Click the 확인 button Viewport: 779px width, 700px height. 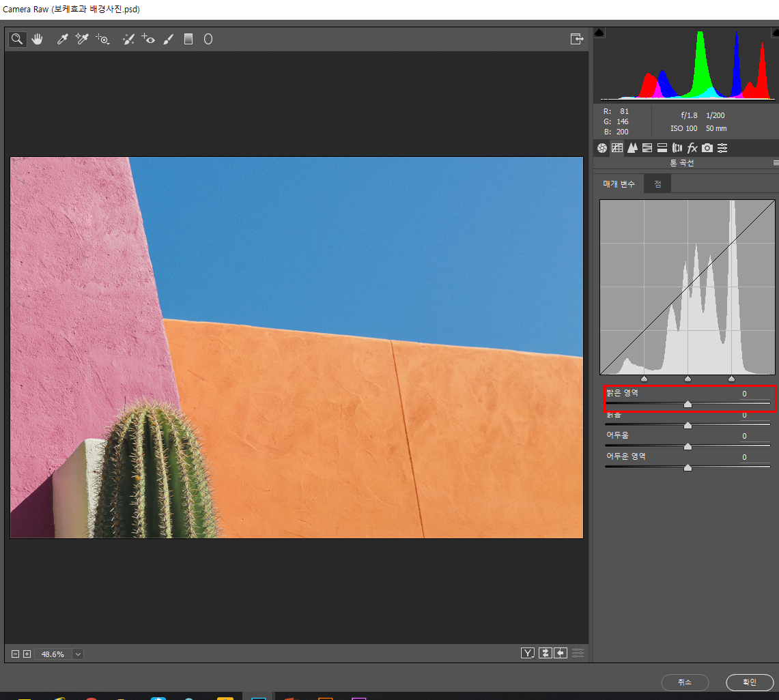point(749,682)
